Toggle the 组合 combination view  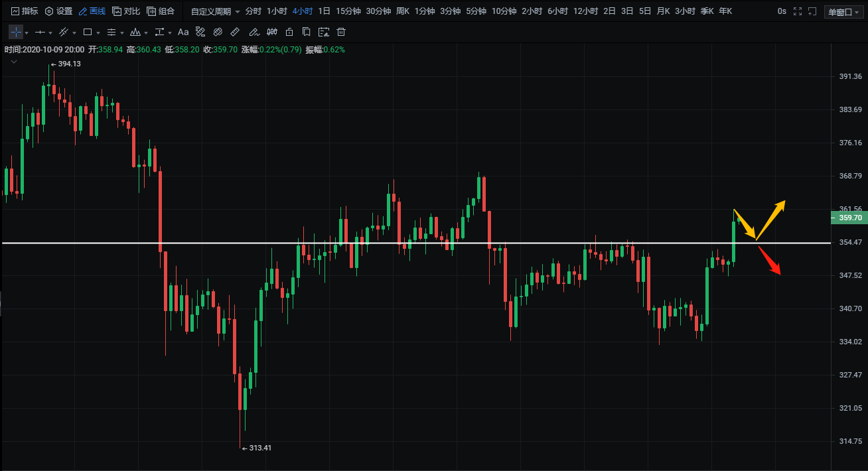pyautogui.click(x=161, y=11)
